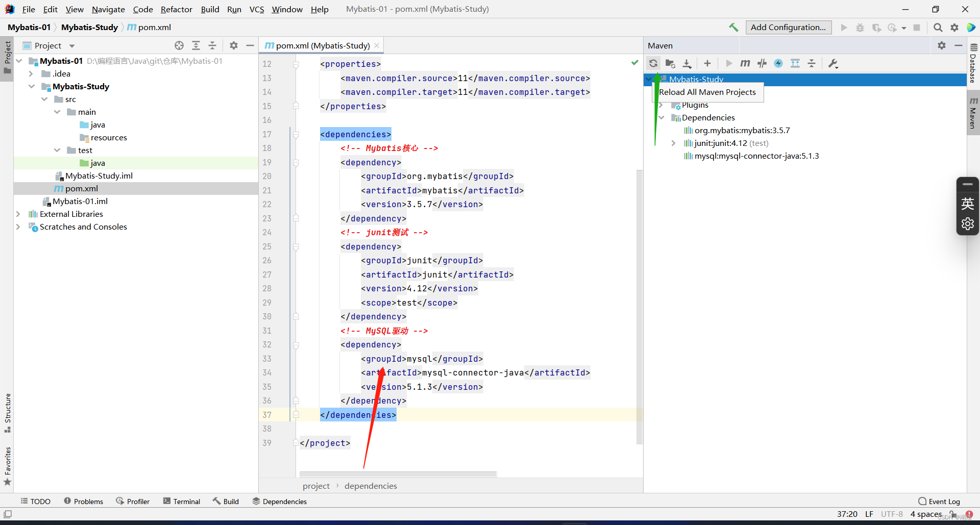The image size is (980, 525).
Task: Collapse Mybatis-Study module node
Action: click(x=31, y=86)
